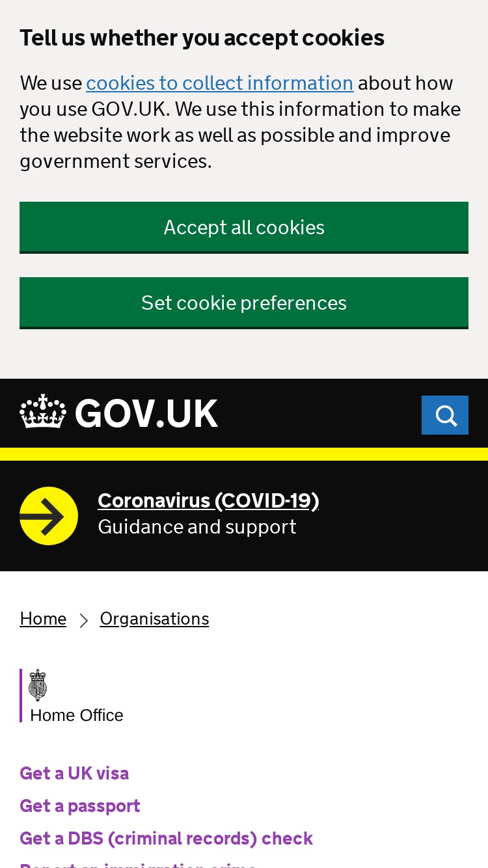Click the Guidance and support subtitle
The image size is (488, 868).
[x=197, y=526]
